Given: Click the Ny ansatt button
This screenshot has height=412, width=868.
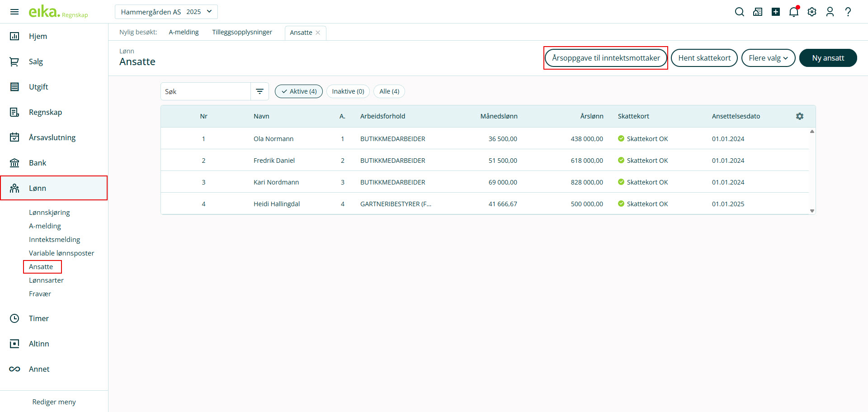Looking at the screenshot, I should tap(827, 58).
